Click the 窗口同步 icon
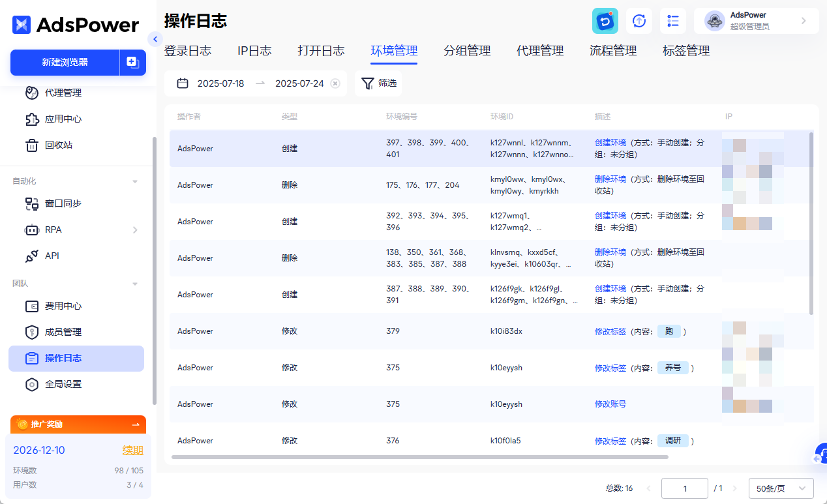 point(32,203)
